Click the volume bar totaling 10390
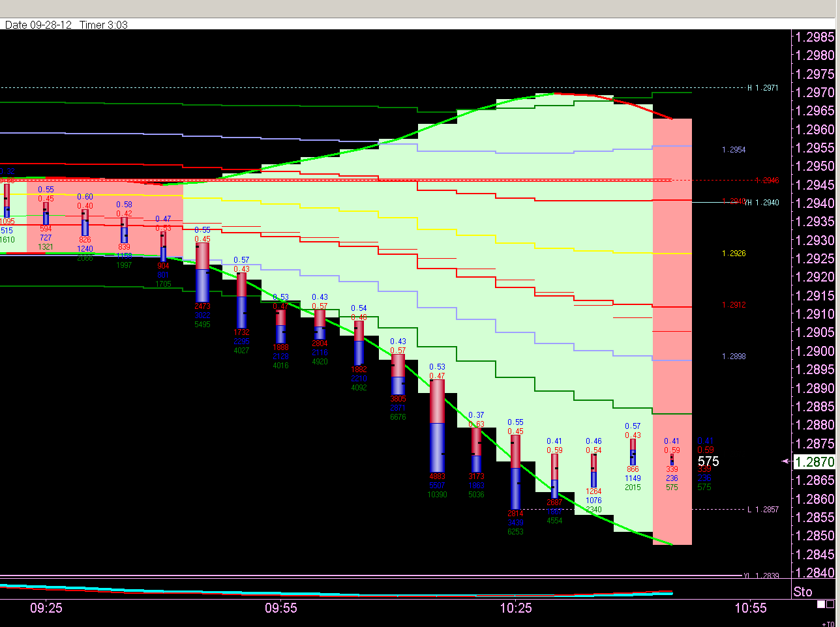The image size is (840, 627). (437, 426)
